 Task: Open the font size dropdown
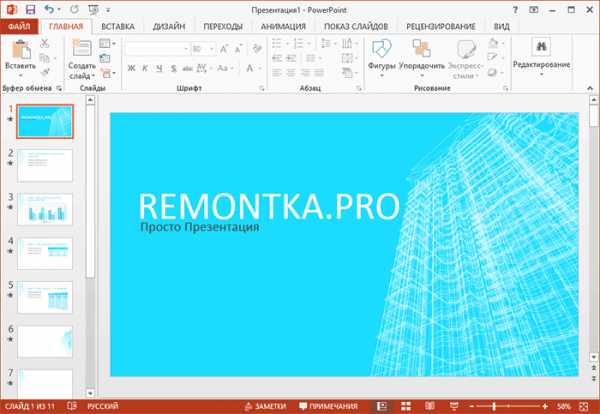[x=212, y=49]
